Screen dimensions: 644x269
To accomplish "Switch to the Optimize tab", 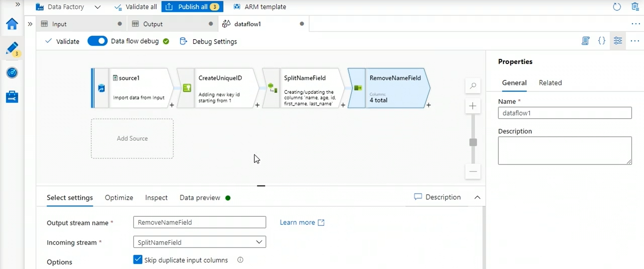I will pyautogui.click(x=119, y=198).
